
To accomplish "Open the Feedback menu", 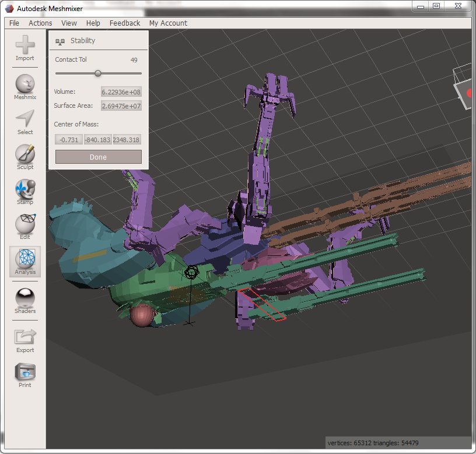I will click(x=125, y=23).
